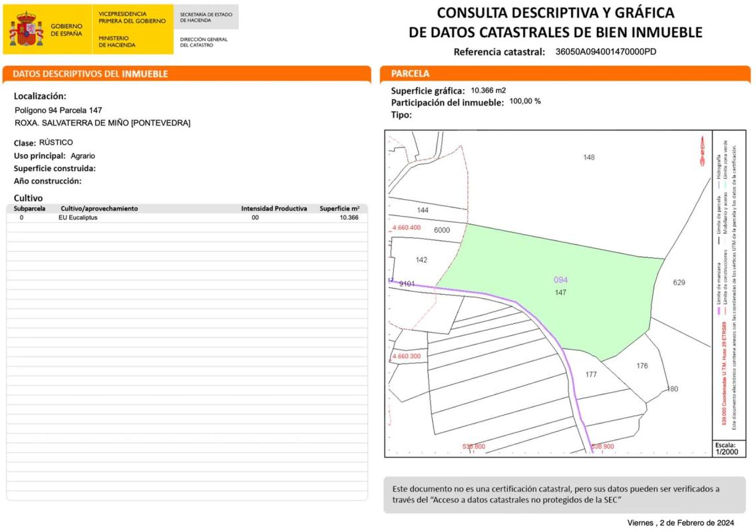Click the 'Dirección General del Catastro' label
The width and height of the screenshot is (756, 532).
pos(204,43)
